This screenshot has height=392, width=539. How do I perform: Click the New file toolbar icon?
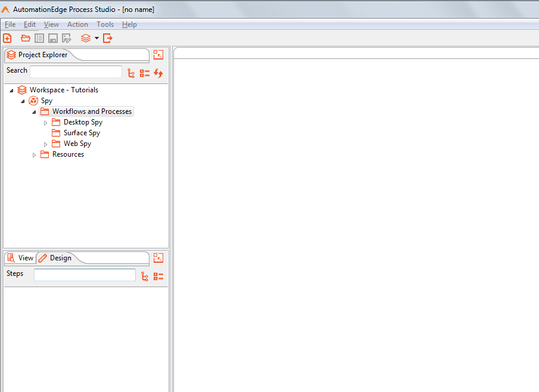coord(8,38)
